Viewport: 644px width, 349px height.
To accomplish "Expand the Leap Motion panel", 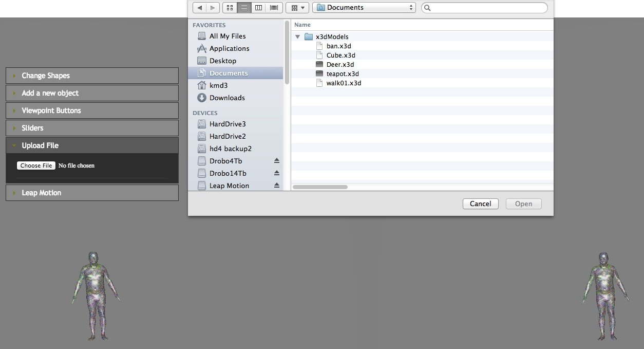I will pyautogui.click(x=92, y=193).
